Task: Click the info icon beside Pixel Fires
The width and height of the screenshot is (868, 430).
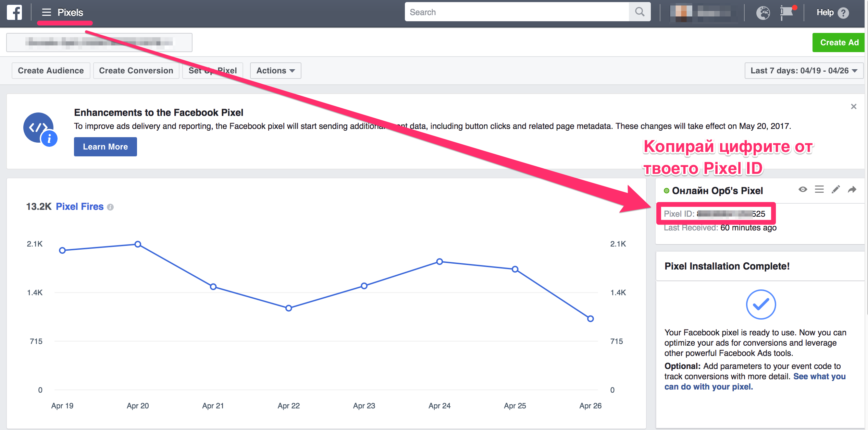Action: click(110, 207)
